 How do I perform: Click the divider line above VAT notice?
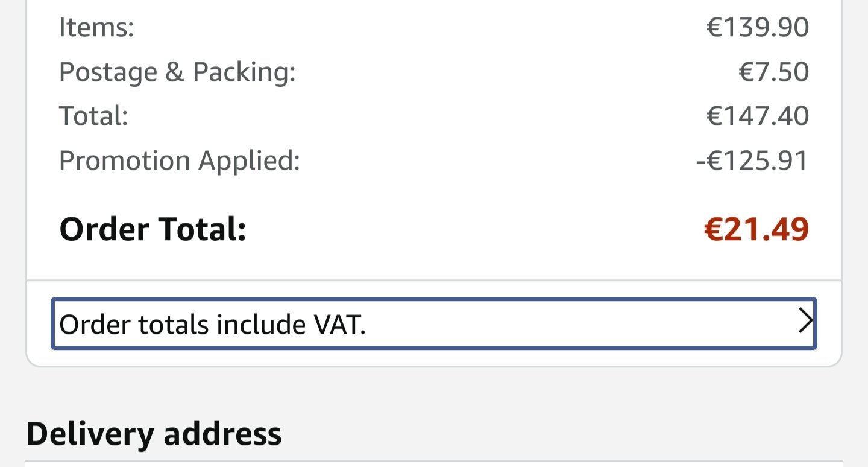click(x=434, y=281)
